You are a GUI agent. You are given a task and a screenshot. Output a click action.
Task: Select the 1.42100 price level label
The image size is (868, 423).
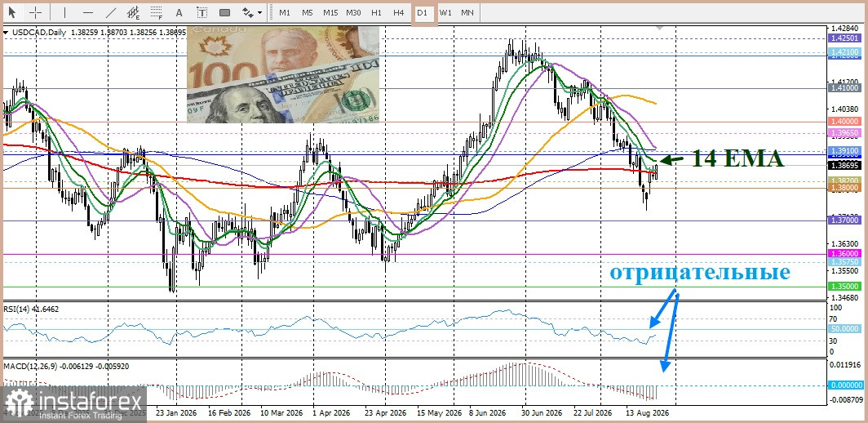pyautogui.click(x=844, y=51)
